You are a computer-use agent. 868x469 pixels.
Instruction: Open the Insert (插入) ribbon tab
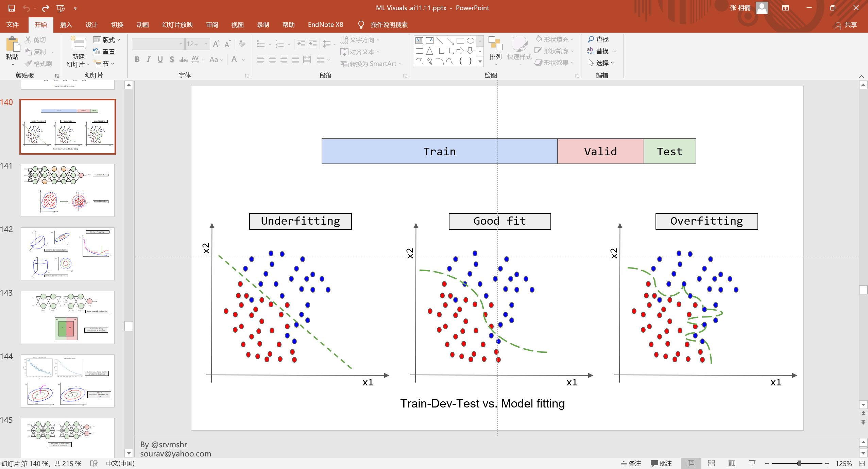(66, 25)
